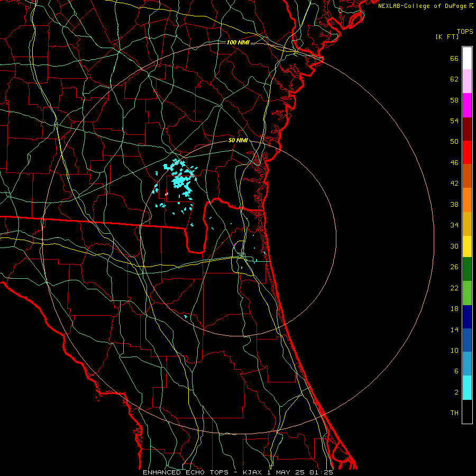The height and width of the screenshot is (476, 476).
Task: Click the legend value 10
Action: pos(454,351)
